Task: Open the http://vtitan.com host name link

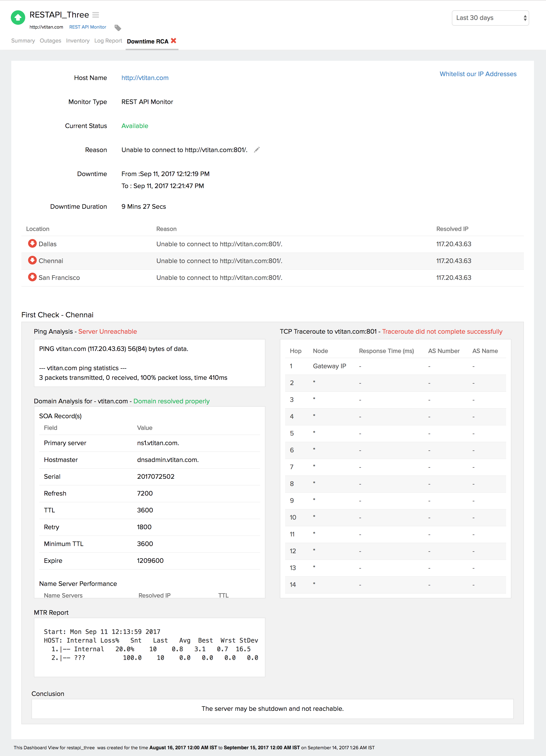Action: (x=145, y=78)
